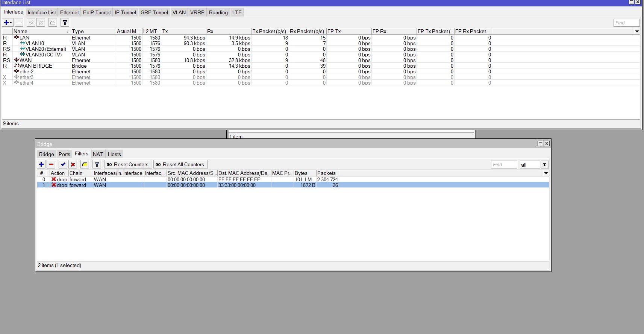Expand the 'all' chain dropdown in Bridge

[544, 165]
